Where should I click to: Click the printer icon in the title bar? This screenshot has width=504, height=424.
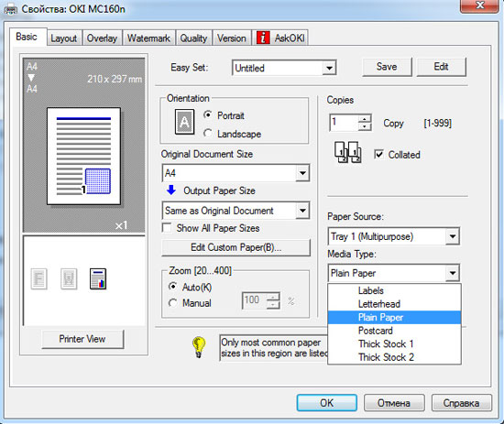point(10,10)
